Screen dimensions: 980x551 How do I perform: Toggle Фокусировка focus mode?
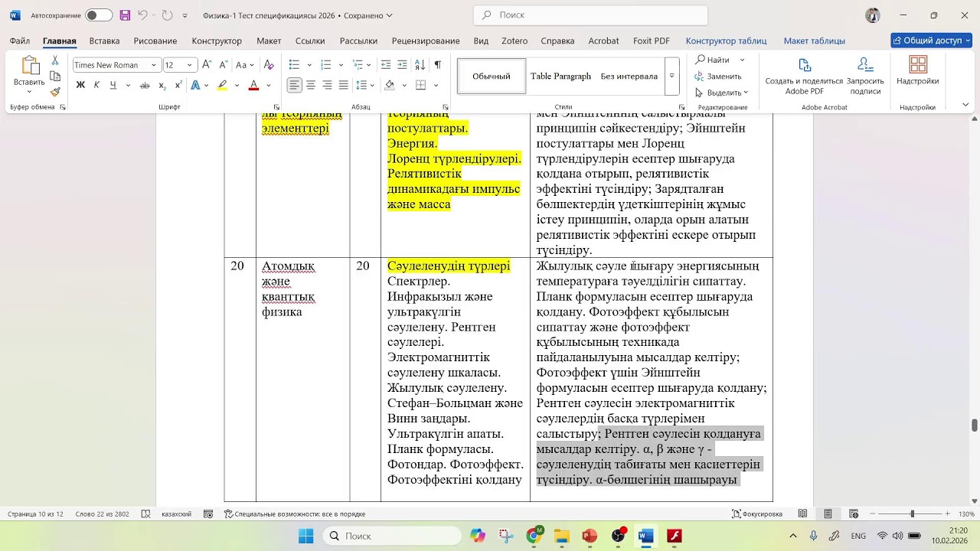coord(757,514)
